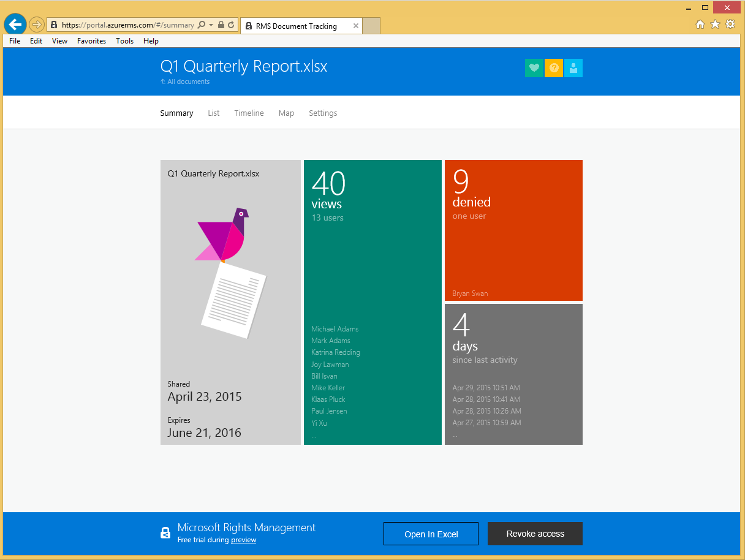Open the Favorites menu
Image resolution: width=745 pixels, height=560 pixels.
tap(91, 41)
